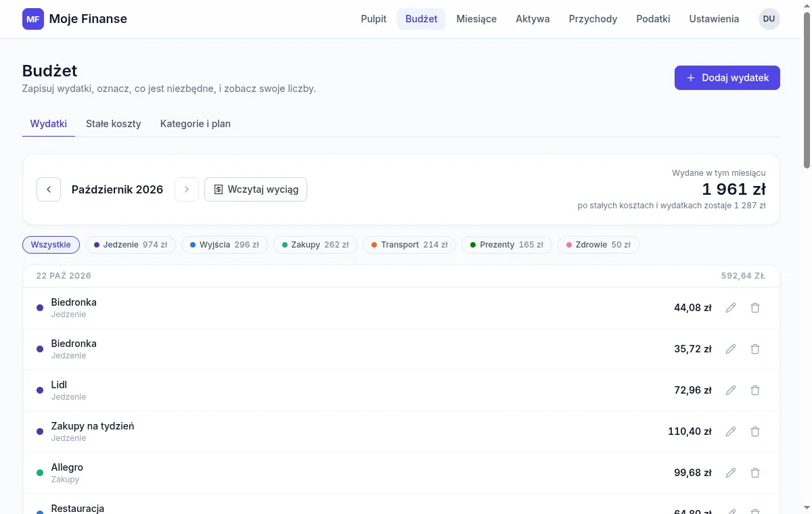Viewport: 812px width, 514px height.
Task: Delete the Biedronka 35,72 zł expense
Action: tap(755, 349)
